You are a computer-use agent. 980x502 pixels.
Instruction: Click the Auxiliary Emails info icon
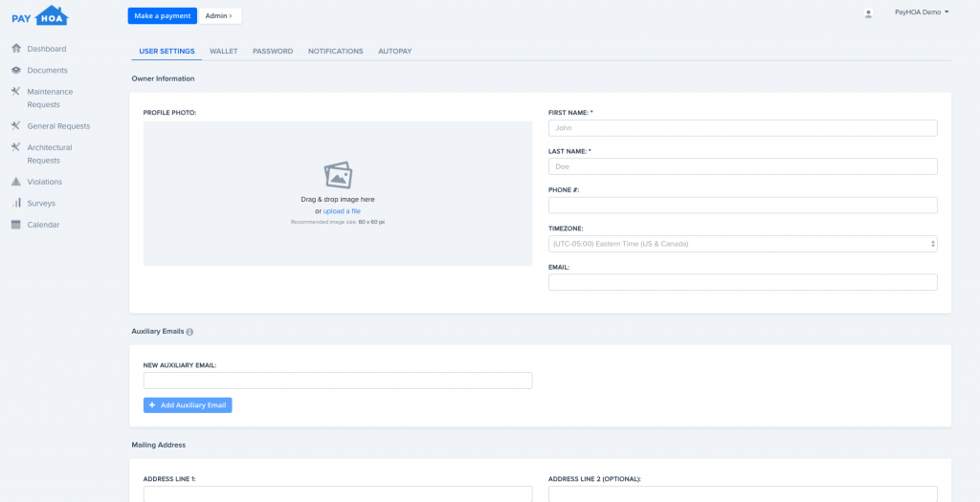[x=189, y=332]
